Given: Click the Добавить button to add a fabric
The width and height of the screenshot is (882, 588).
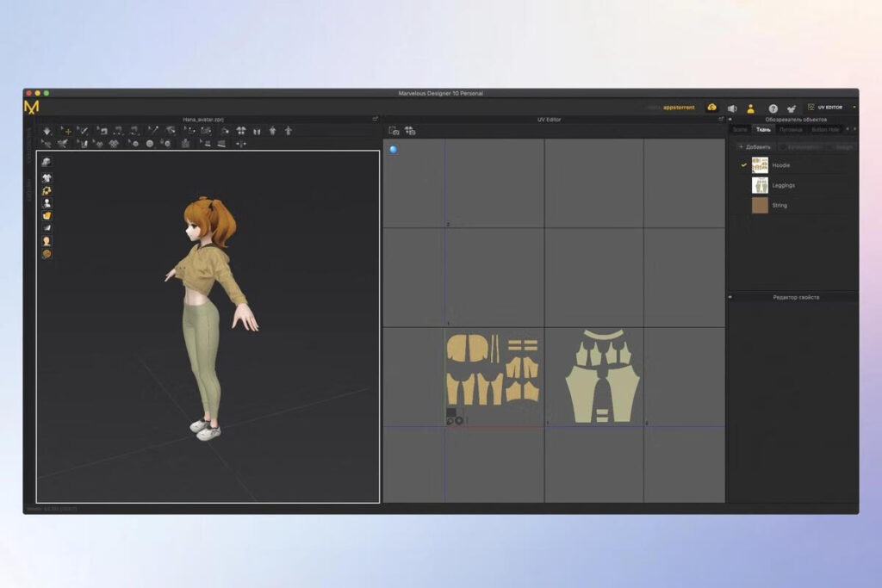Looking at the screenshot, I should [755, 146].
